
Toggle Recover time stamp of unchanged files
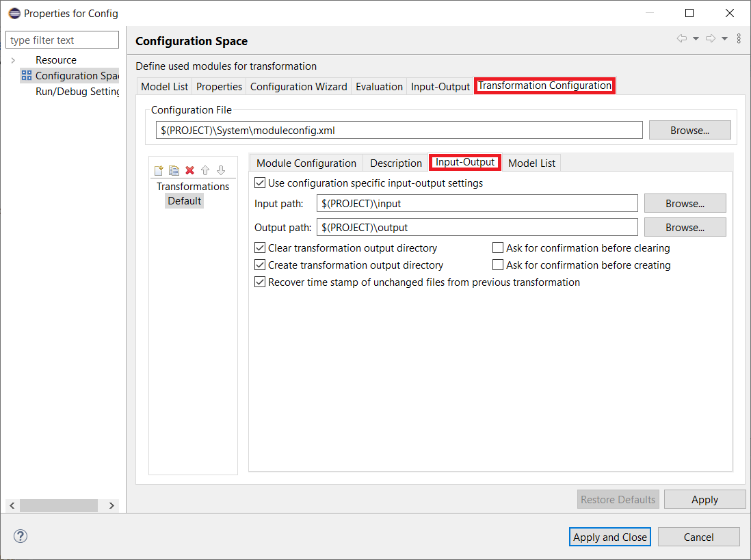click(260, 282)
